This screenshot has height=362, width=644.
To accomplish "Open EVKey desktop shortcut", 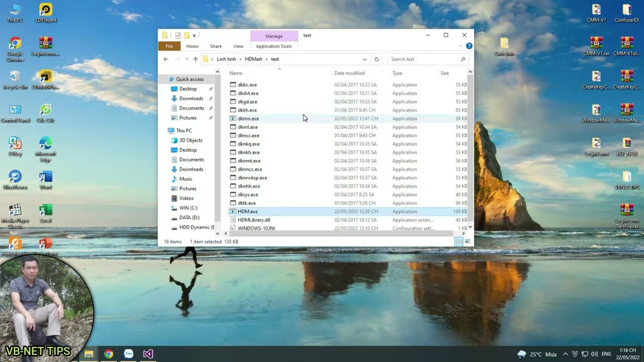I will click(x=15, y=146).
